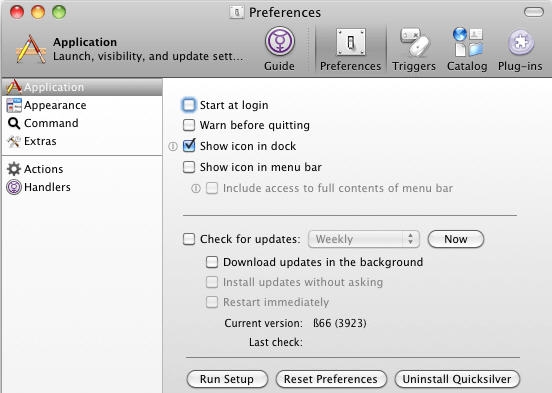Select Appearance in the sidebar list
552x393 pixels.
tap(82, 105)
